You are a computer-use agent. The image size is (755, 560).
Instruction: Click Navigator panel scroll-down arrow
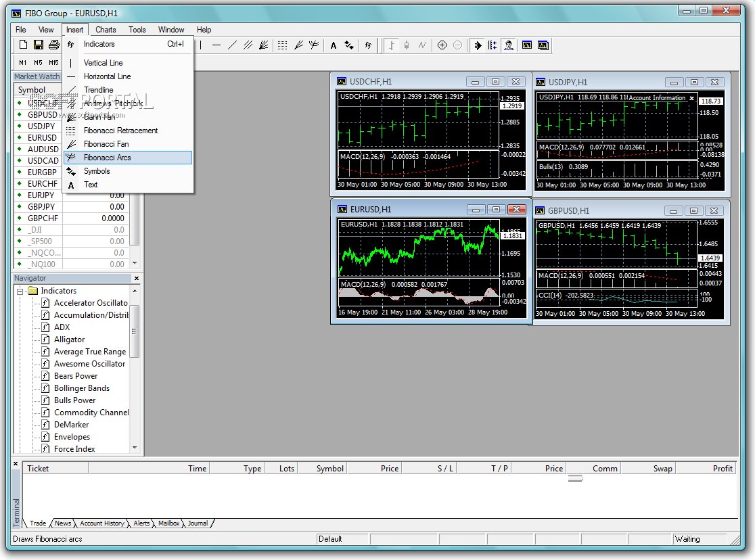point(135,448)
